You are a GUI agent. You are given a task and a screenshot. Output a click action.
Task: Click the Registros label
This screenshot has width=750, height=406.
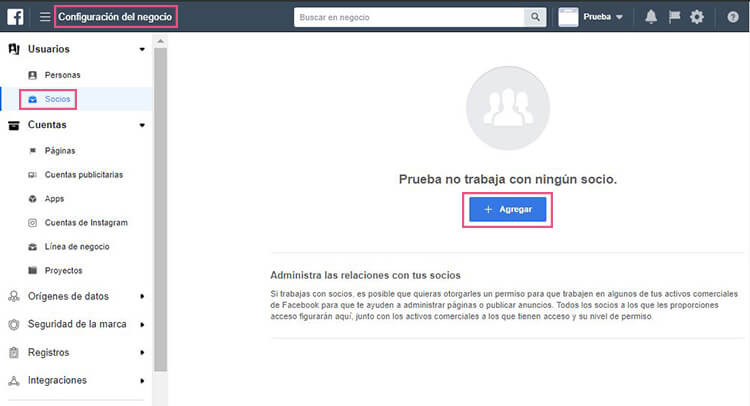(x=48, y=352)
